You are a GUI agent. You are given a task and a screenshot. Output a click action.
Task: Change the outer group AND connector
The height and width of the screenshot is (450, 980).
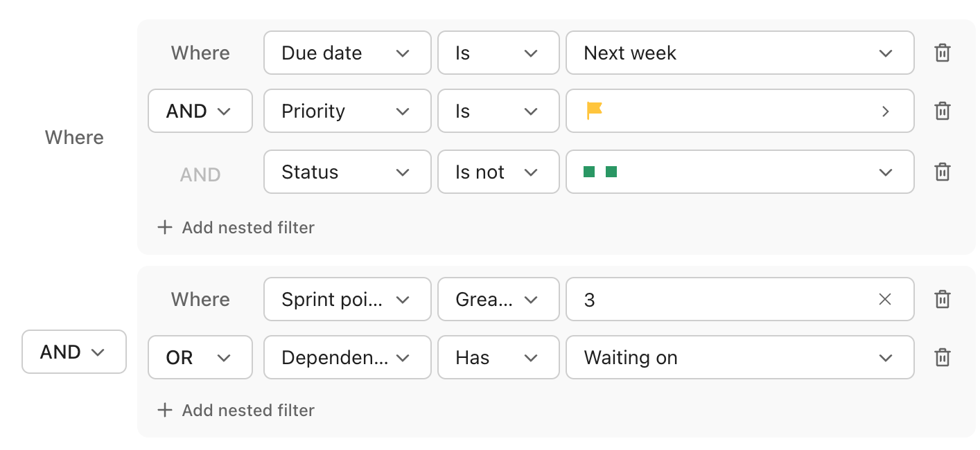click(x=74, y=352)
